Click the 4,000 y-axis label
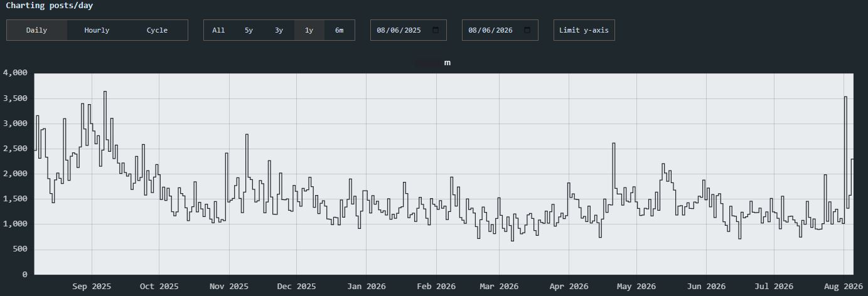This screenshot has height=296, width=868. (x=15, y=73)
